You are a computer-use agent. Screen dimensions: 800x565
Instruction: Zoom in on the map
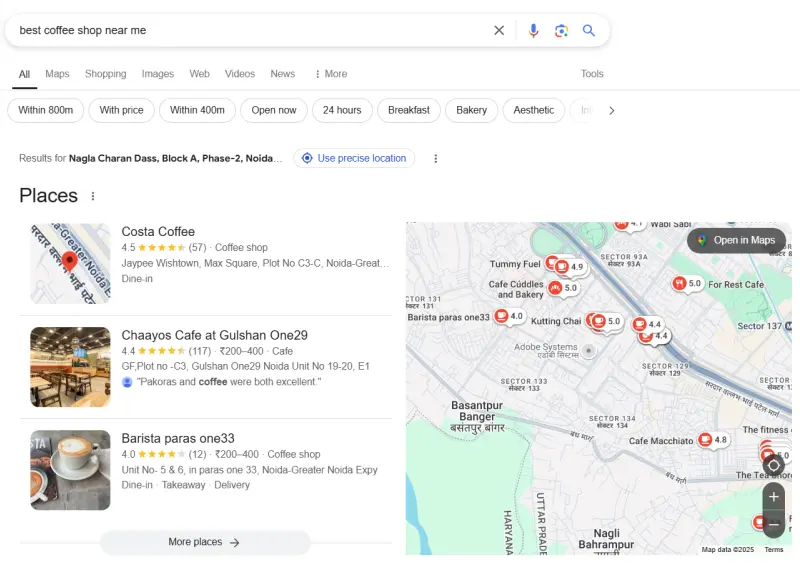[773, 496]
